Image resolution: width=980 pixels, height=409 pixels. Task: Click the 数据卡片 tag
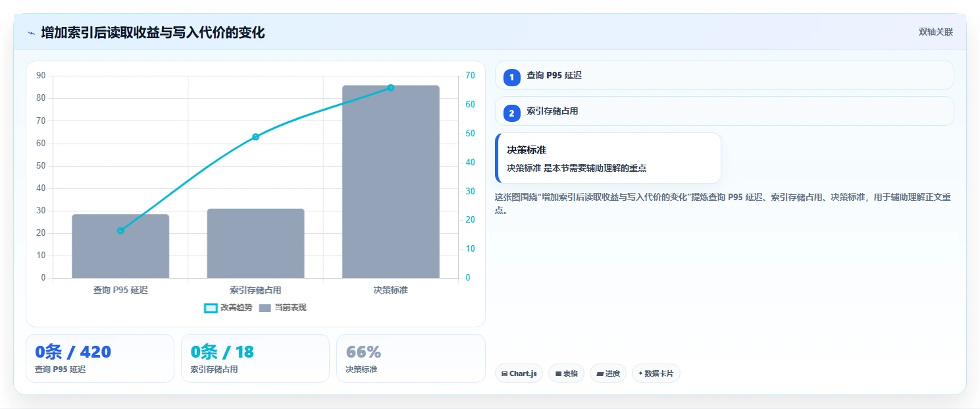click(656, 373)
